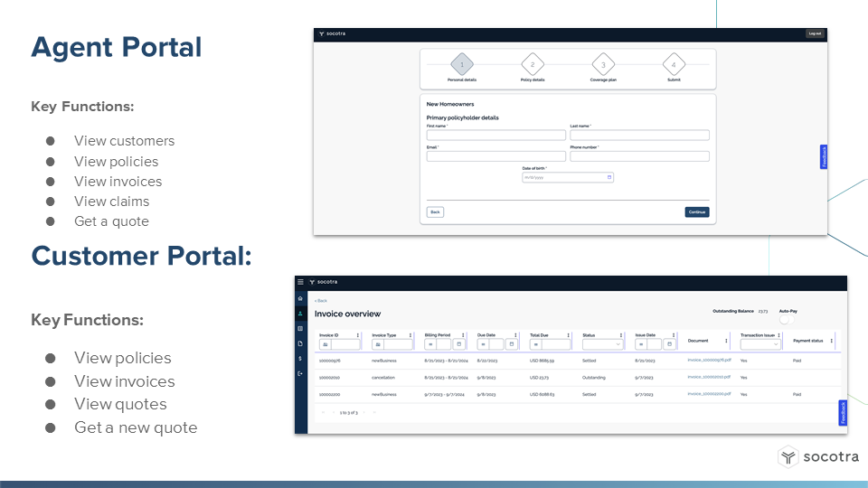Focus the Last name field
Image resolution: width=868 pixels, height=488 pixels.
(x=639, y=135)
